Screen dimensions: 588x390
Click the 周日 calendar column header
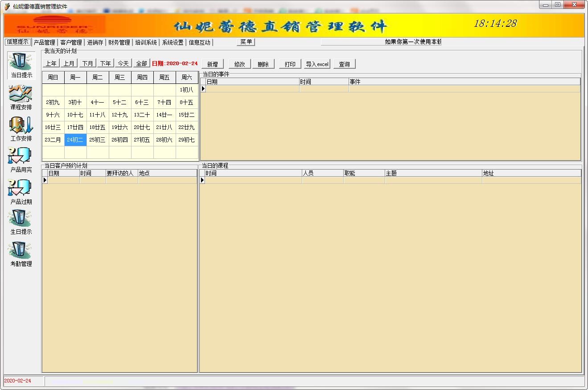[x=53, y=77]
